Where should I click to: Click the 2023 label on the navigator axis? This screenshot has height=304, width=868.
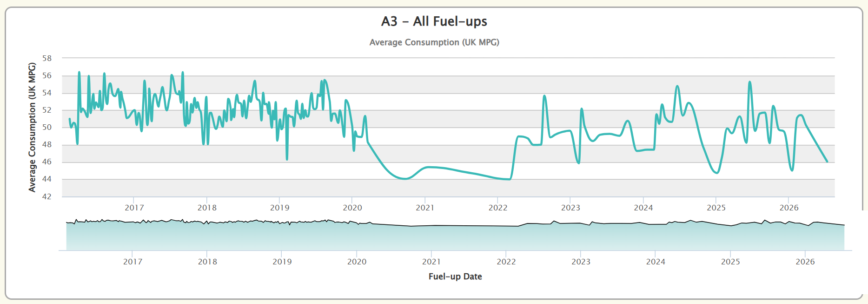click(581, 262)
